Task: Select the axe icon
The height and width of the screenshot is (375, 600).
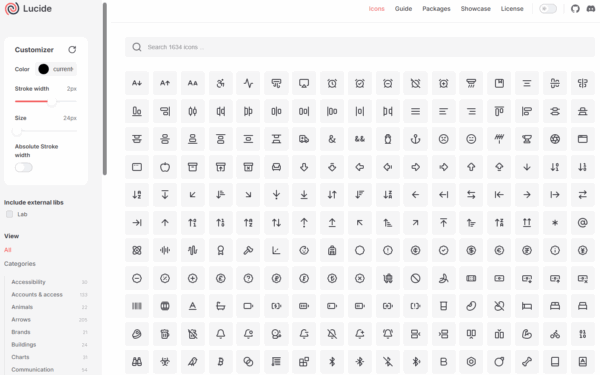Action: pos(248,250)
